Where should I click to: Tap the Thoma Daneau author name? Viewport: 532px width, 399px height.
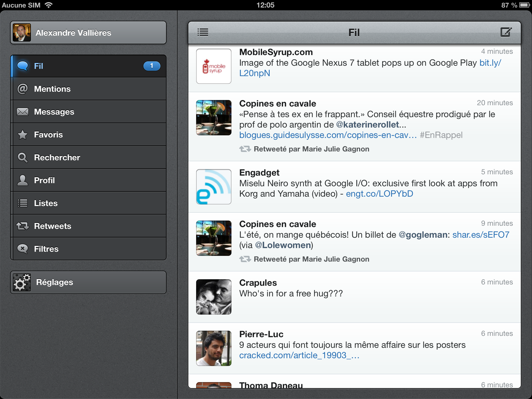[x=271, y=385]
